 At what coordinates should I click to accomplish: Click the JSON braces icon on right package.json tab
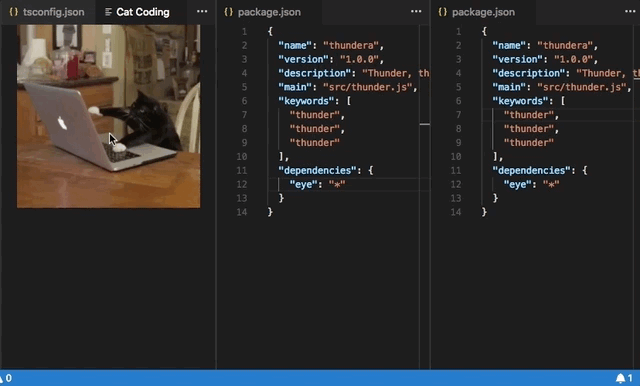click(x=443, y=12)
